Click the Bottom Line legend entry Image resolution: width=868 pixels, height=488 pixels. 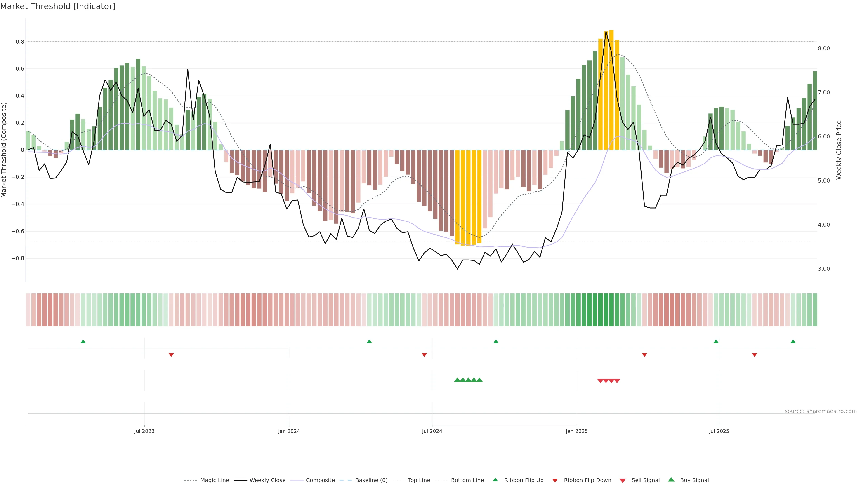[x=467, y=480]
